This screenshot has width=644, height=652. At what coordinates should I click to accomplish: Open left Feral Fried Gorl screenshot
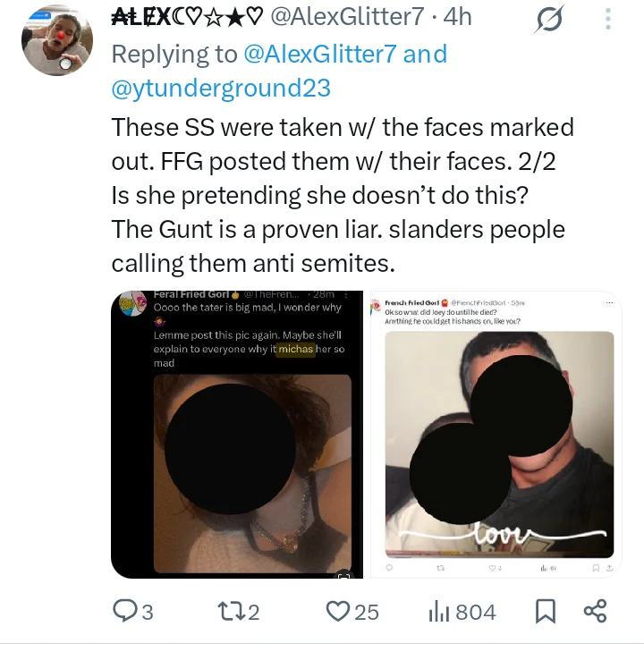[x=237, y=434]
